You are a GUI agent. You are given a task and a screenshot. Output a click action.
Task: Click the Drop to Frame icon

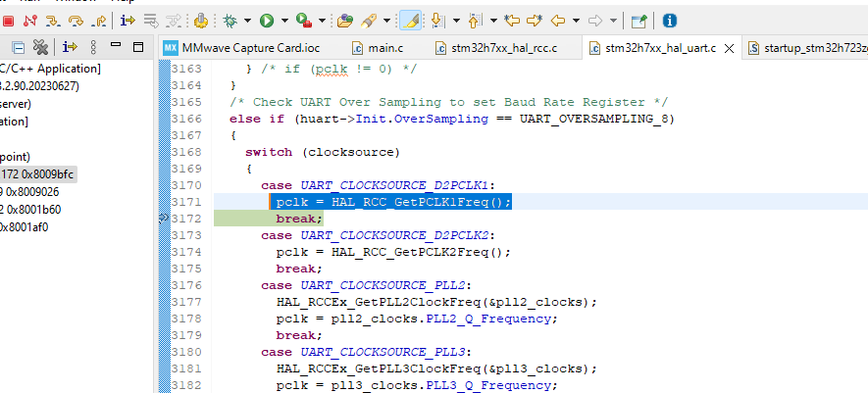(x=151, y=21)
